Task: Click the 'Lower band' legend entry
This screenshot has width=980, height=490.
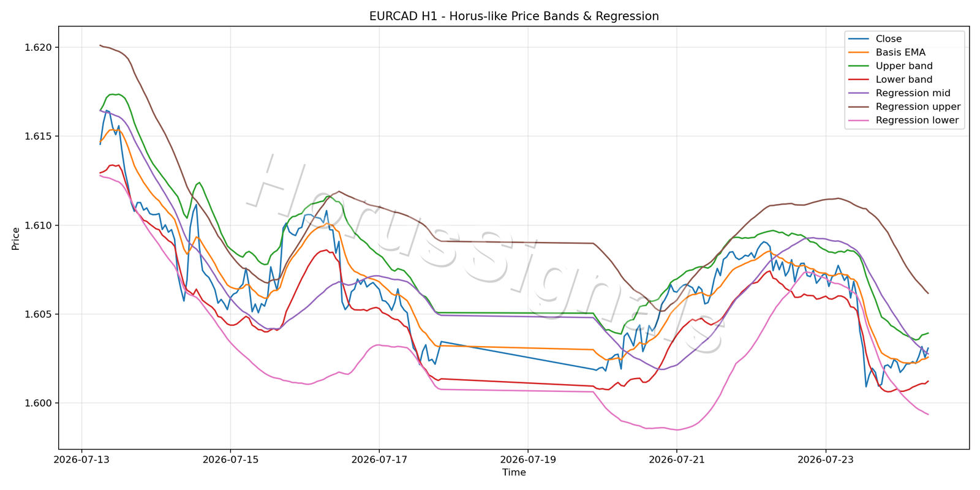Action: pyautogui.click(x=891, y=80)
